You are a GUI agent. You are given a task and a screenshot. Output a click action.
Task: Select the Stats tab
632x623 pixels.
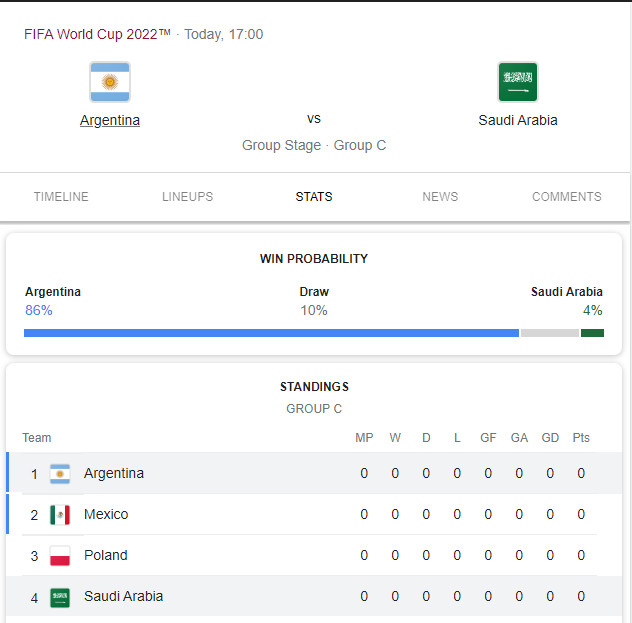click(314, 197)
